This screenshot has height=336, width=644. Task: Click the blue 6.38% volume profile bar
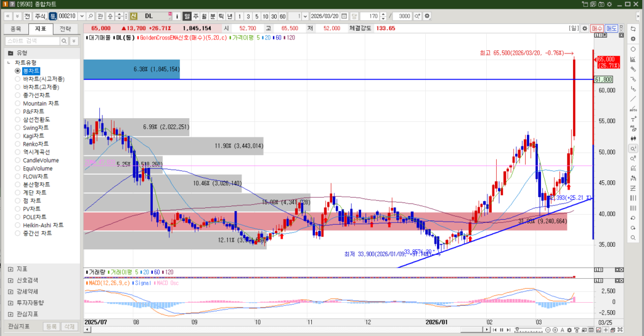coord(131,69)
